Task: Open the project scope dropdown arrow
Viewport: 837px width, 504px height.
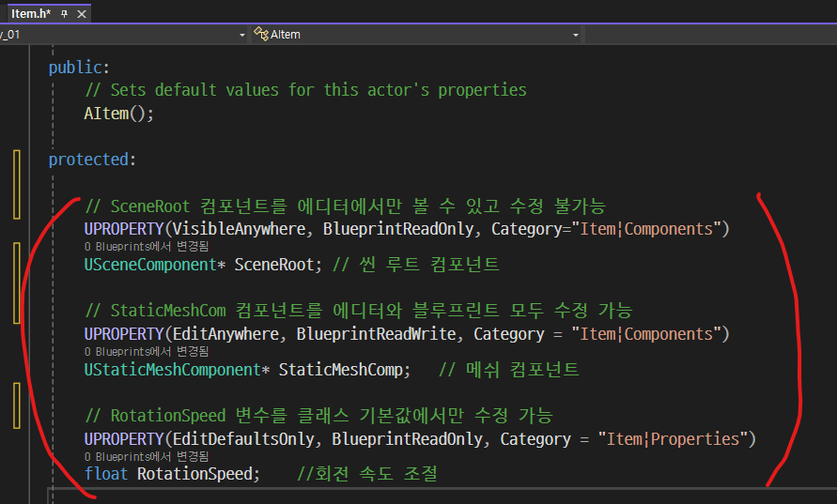Action: click(242, 35)
